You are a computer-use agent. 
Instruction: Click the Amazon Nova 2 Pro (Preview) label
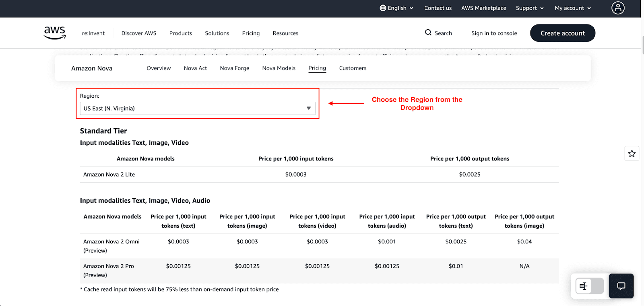109,271
